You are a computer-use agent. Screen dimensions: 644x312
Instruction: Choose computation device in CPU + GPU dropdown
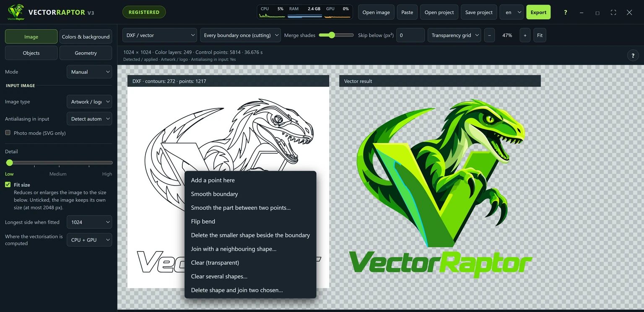[89, 240]
